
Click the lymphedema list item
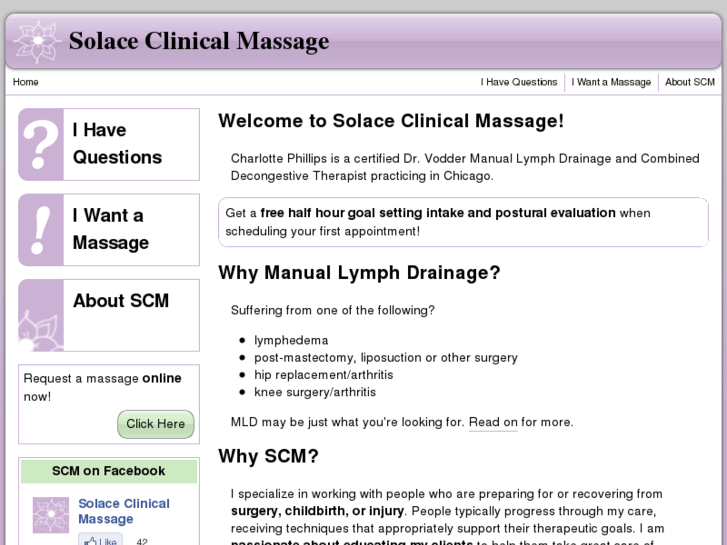tap(291, 340)
